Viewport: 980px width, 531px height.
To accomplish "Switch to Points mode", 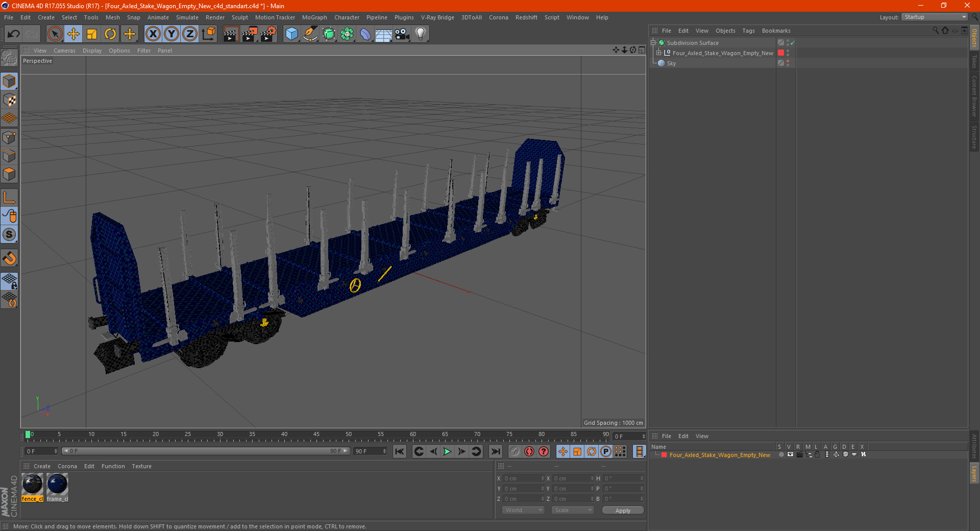I will click(x=9, y=137).
